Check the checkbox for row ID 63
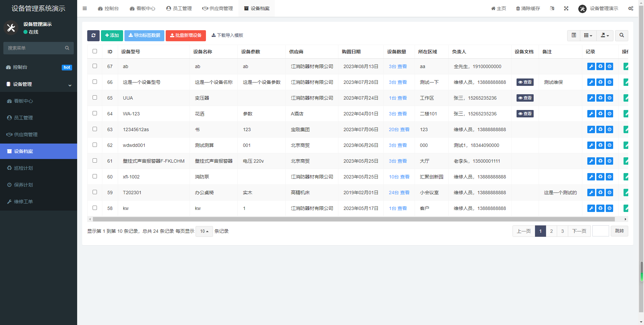The height and width of the screenshot is (325, 644). coord(95,129)
